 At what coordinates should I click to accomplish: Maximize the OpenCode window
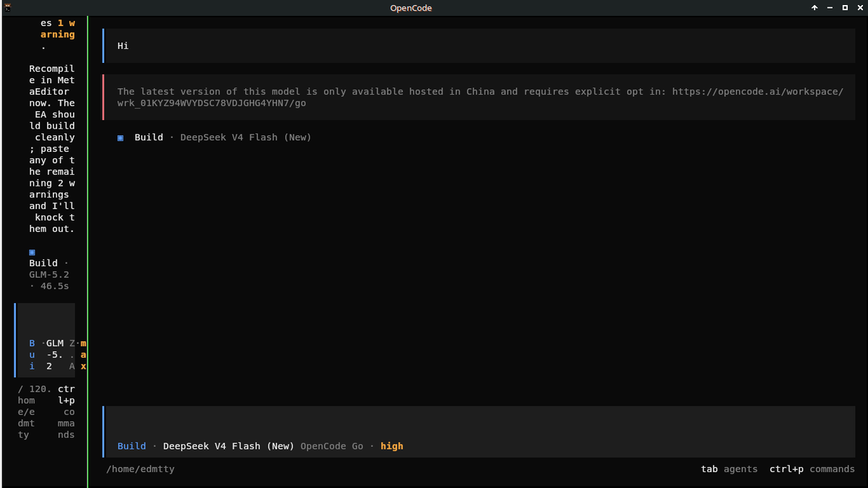pos(845,8)
